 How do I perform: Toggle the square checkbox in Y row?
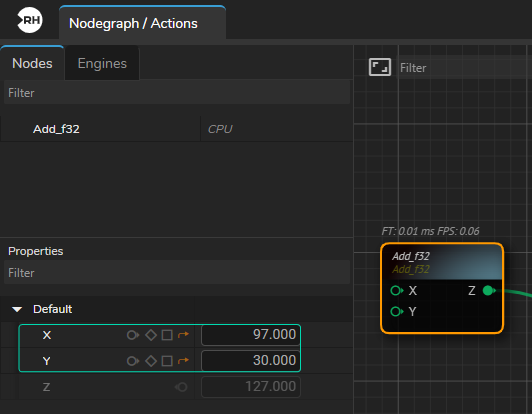pos(167,361)
